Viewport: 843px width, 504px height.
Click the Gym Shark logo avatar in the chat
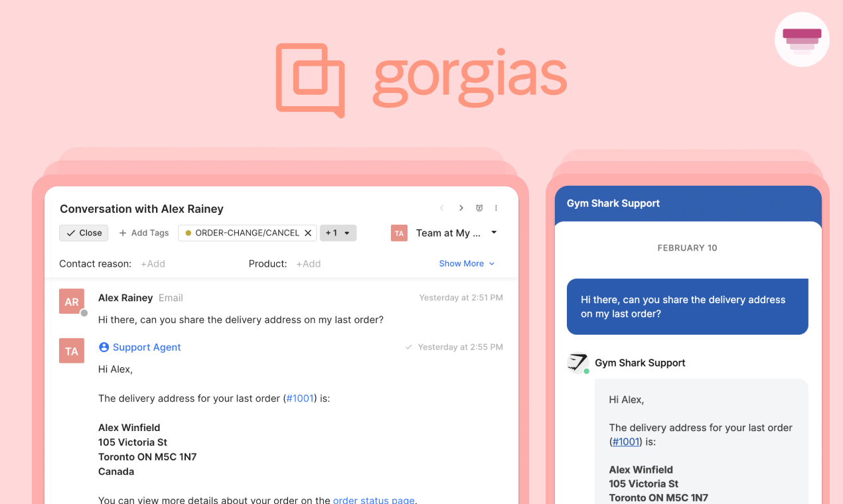pyautogui.click(x=578, y=363)
